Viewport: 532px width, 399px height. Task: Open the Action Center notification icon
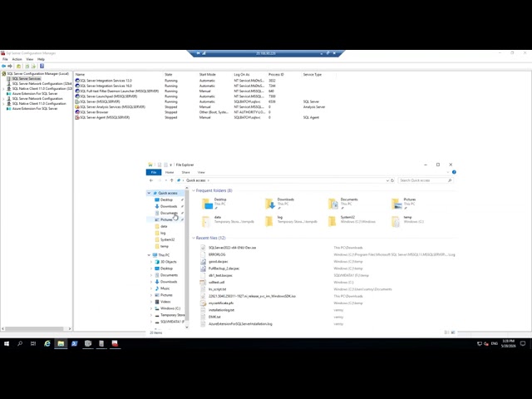tap(523, 343)
